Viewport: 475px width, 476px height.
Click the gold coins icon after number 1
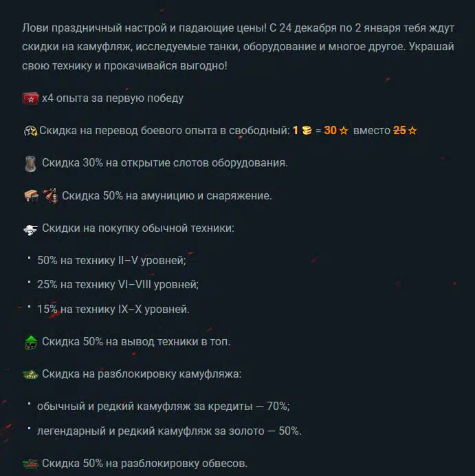click(307, 131)
